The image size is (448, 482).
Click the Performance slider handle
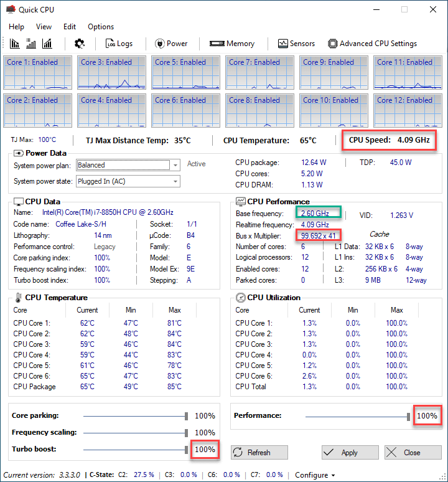click(x=408, y=416)
